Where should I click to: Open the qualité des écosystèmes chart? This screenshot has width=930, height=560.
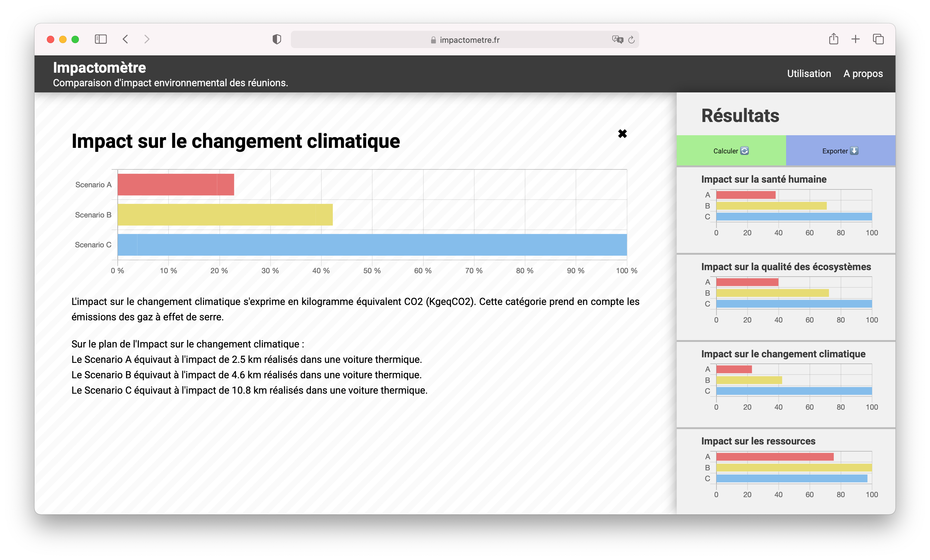click(x=793, y=293)
